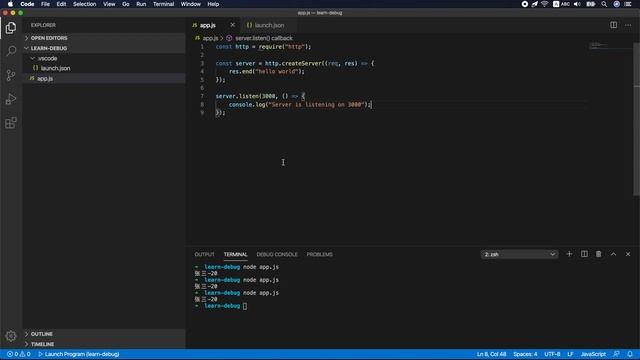
Task: Open the Search view in activity bar
Action: click(x=11, y=51)
